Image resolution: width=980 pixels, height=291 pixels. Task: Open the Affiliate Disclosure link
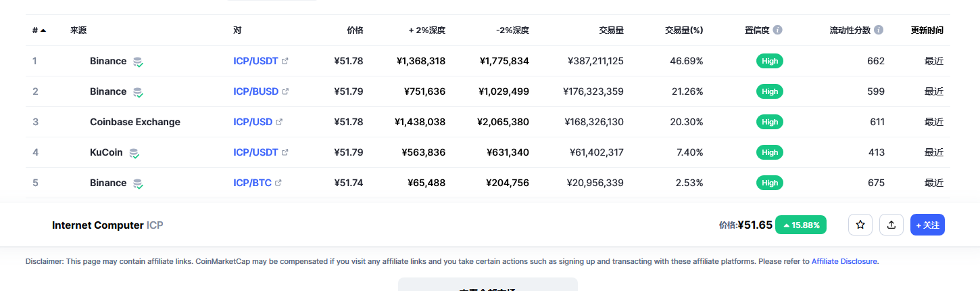(x=845, y=261)
